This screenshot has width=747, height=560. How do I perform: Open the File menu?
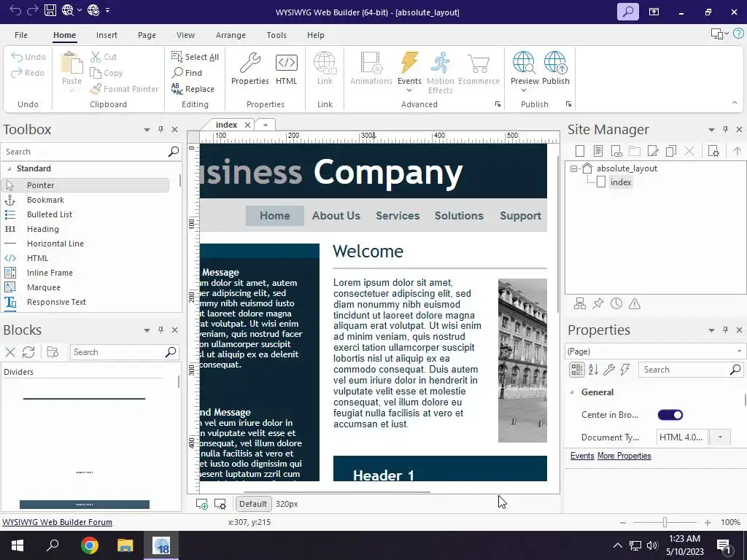click(21, 35)
